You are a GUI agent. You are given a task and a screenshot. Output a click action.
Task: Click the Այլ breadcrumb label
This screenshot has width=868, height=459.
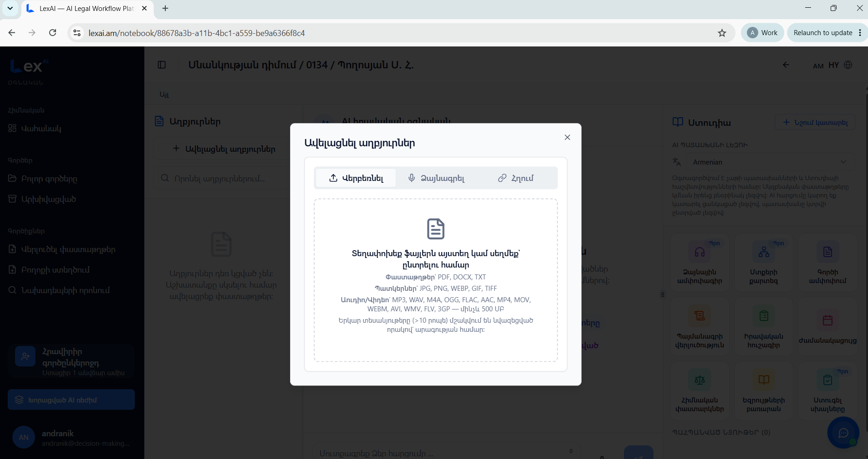[164, 94]
